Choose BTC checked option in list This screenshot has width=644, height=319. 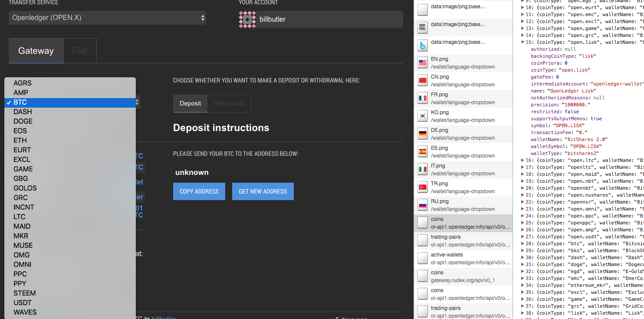point(70,102)
